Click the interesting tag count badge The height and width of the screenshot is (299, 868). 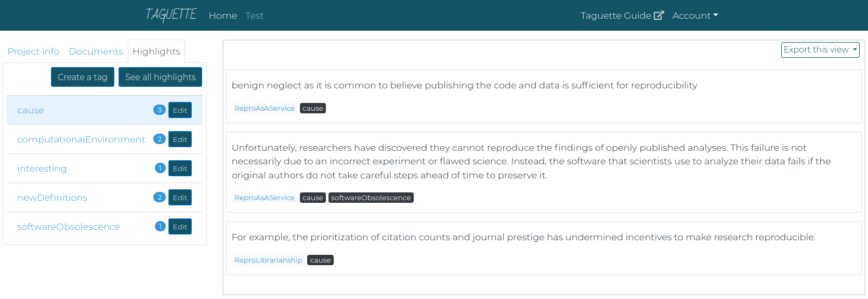click(x=160, y=168)
